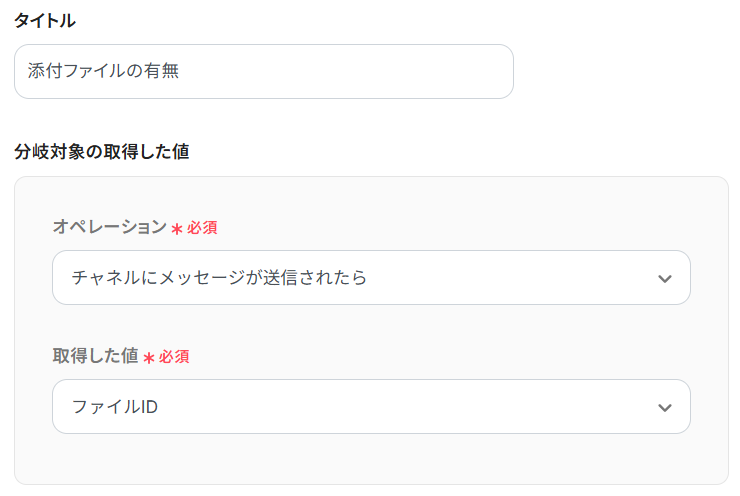
Task: Click the 取得した値 field label
Action: [x=95, y=356]
